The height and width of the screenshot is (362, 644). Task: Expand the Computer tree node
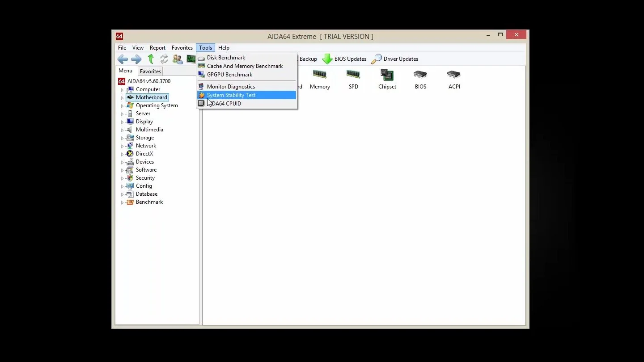(122, 89)
